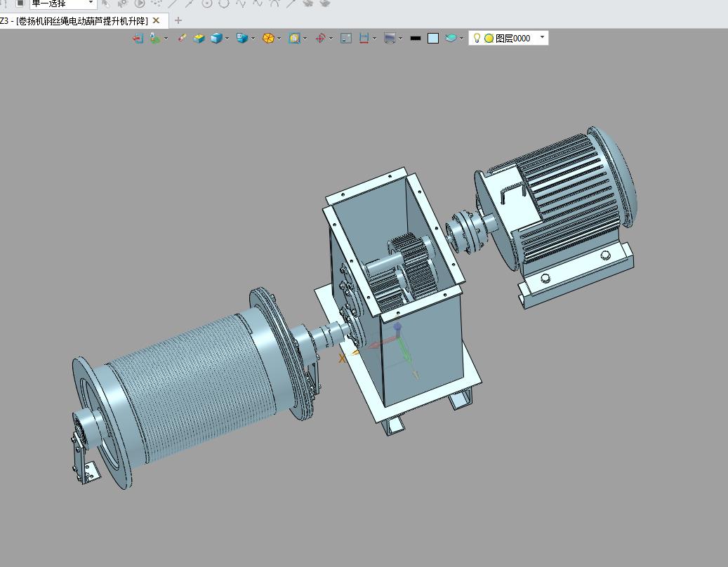Click the red crosshair rotate center icon
The image size is (728, 567).
pyautogui.click(x=320, y=39)
